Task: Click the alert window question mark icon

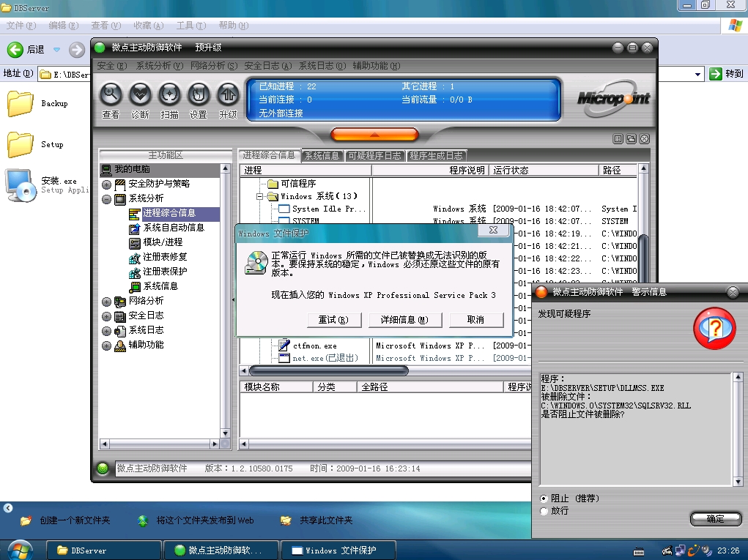Action: (x=714, y=329)
